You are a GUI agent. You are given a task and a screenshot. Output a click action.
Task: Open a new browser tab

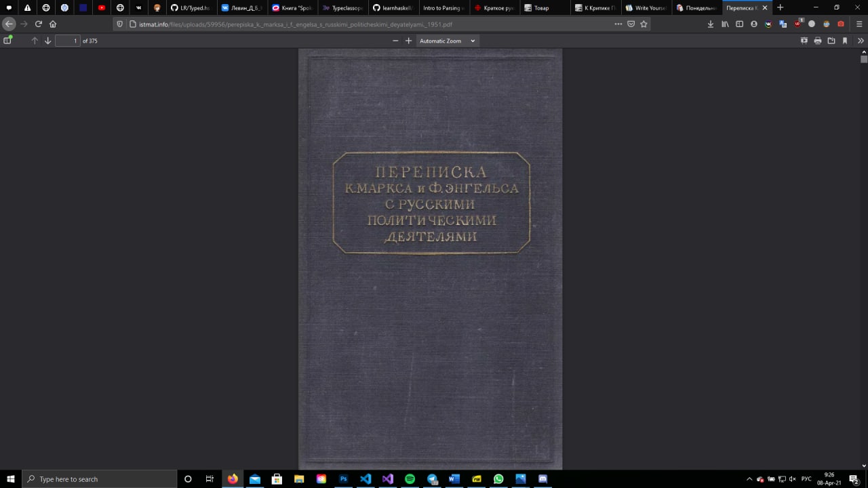point(780,7)
